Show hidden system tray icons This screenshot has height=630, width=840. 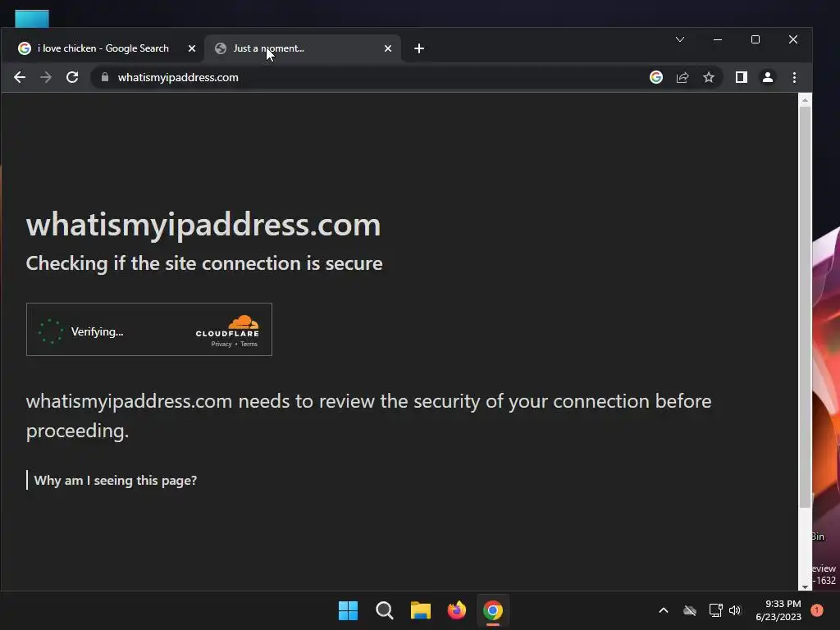coord(663,610)
